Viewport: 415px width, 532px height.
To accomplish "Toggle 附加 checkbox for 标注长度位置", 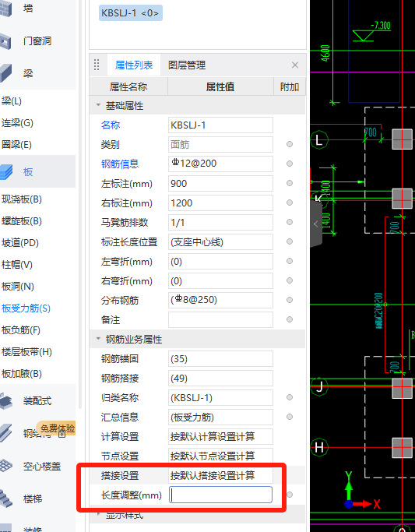I will pos(289,241).
